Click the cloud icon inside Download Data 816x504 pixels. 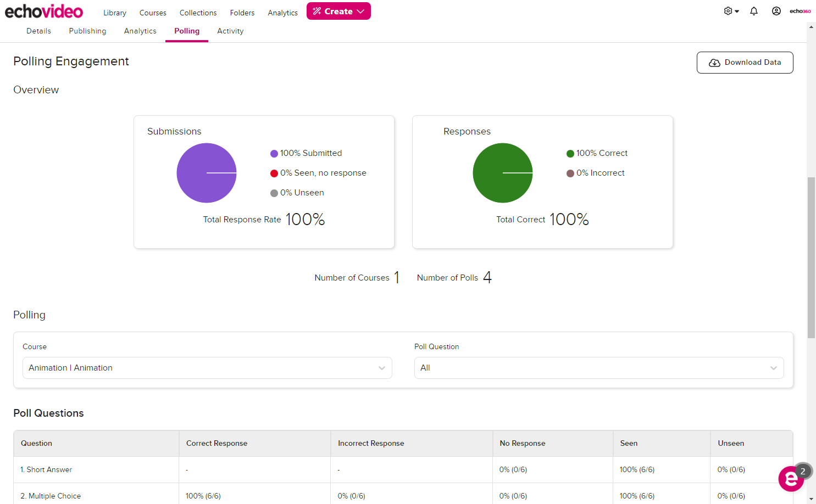click(714, 63)
